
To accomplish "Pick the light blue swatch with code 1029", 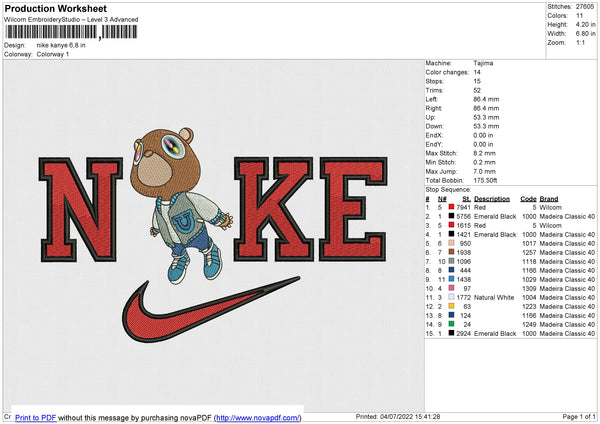I will tap(452, 279).
